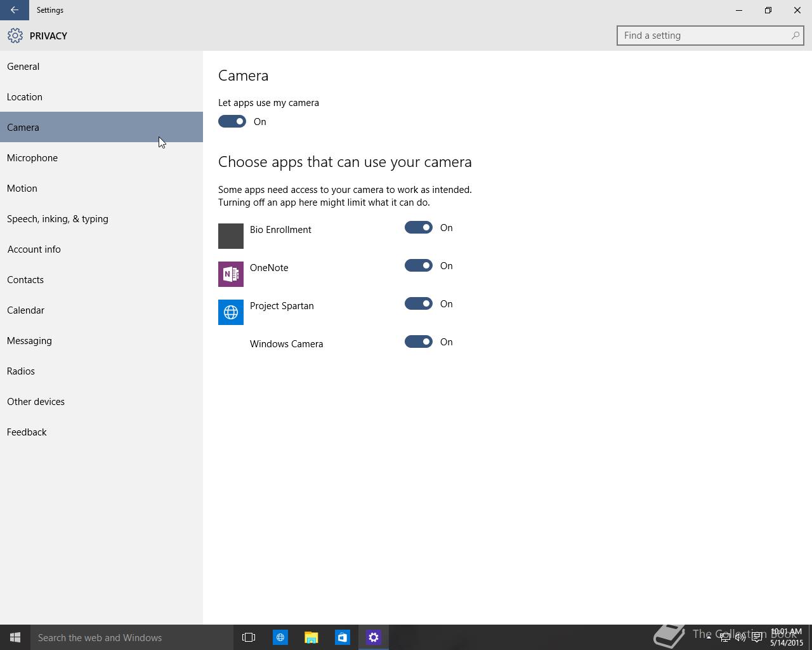This screenshot has width=812, height=650.
Task: Click the Settings taskbar icon
Action: [x=373, y=637]
